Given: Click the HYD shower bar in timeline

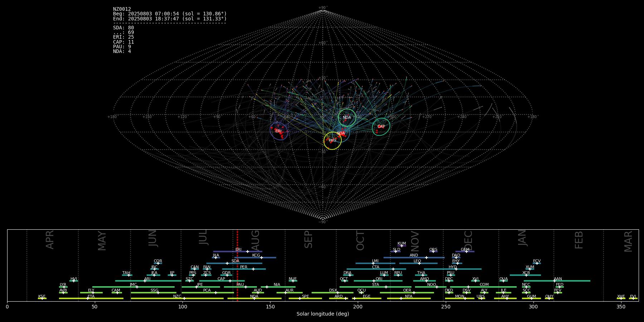Looking at the screenshot, I should 453,269.
